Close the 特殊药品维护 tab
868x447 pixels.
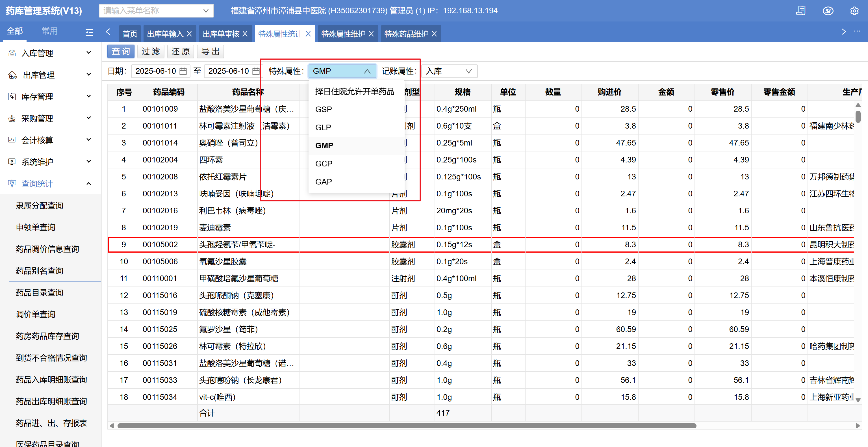point(434,34)
